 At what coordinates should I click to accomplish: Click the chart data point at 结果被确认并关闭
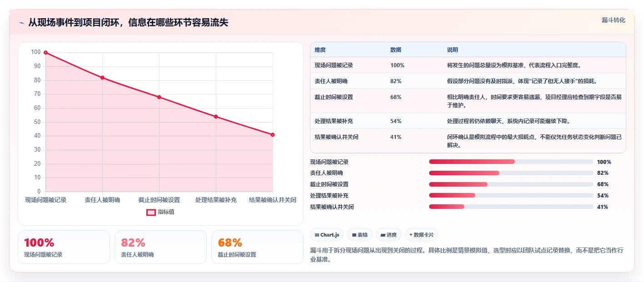pos(273,135)
